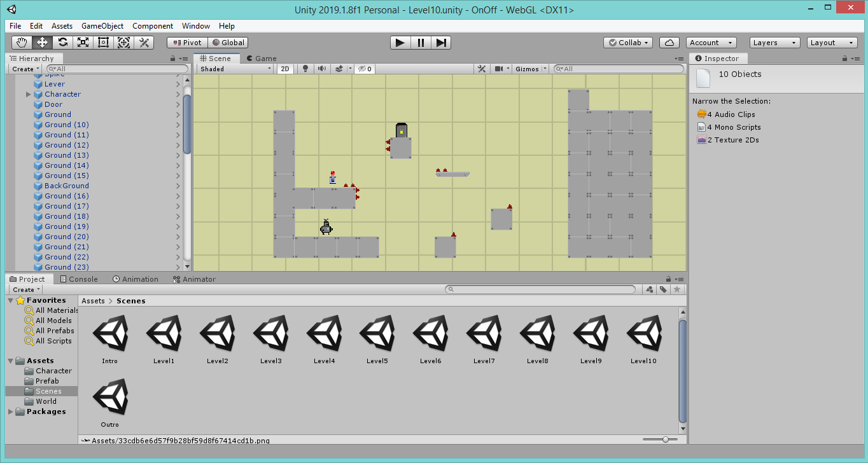This screenshot has width=868, height=463.
Task: Switch to the Game tab
Action: 262,59
